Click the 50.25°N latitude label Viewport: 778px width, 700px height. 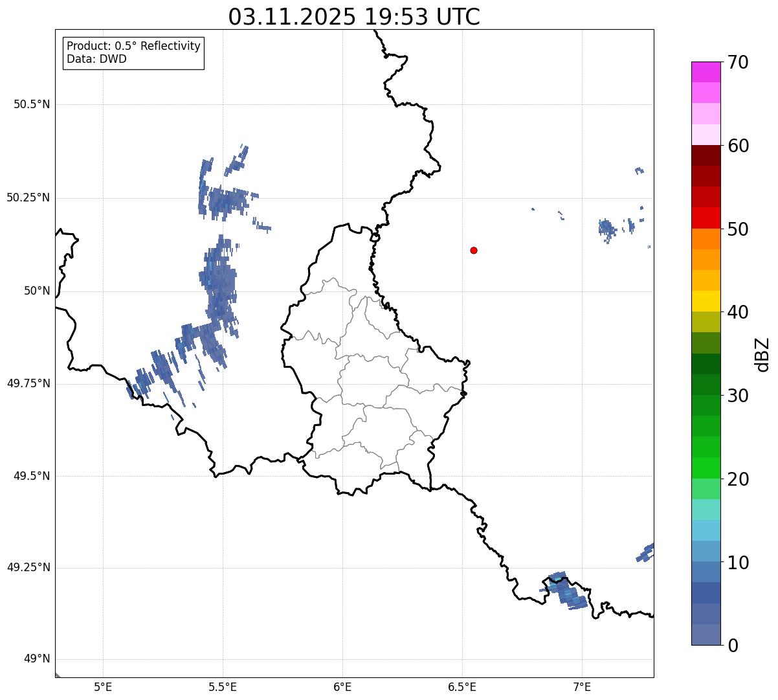click(x=28, y=198)
